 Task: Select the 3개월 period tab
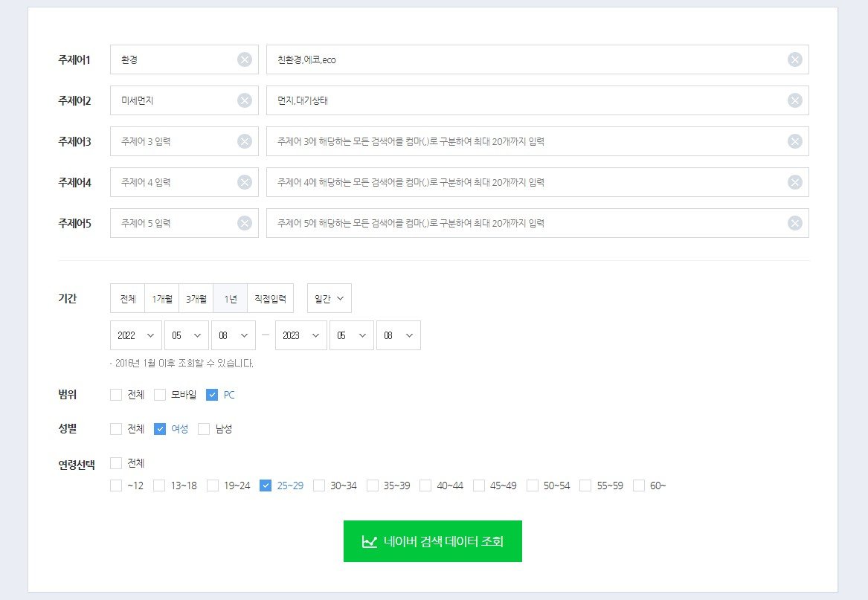pos(196,298)
